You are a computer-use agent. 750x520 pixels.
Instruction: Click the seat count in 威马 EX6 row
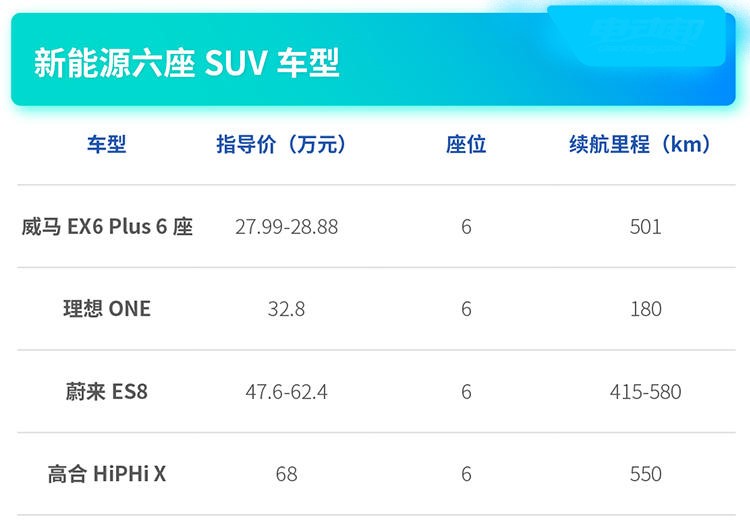point(466,227)
